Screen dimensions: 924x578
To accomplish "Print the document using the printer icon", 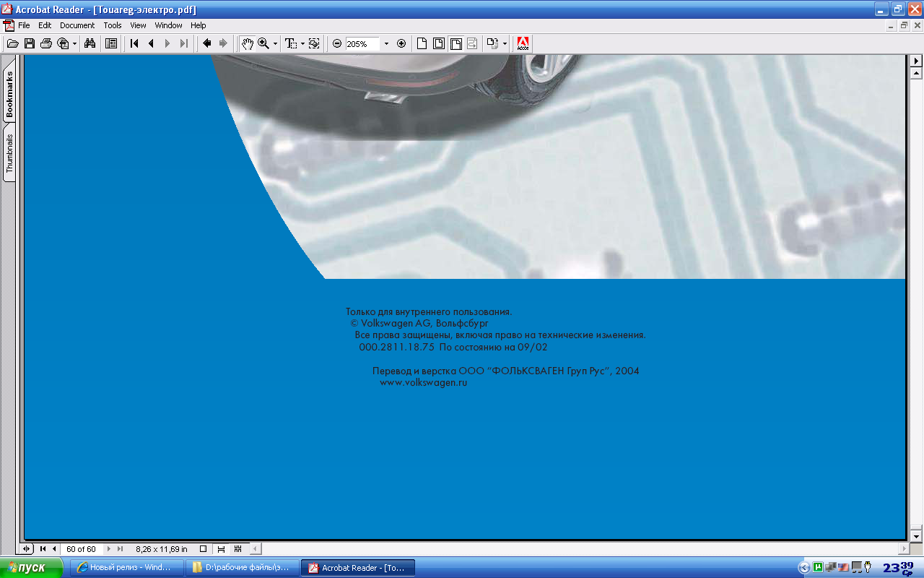I will (x=46, y=43).
